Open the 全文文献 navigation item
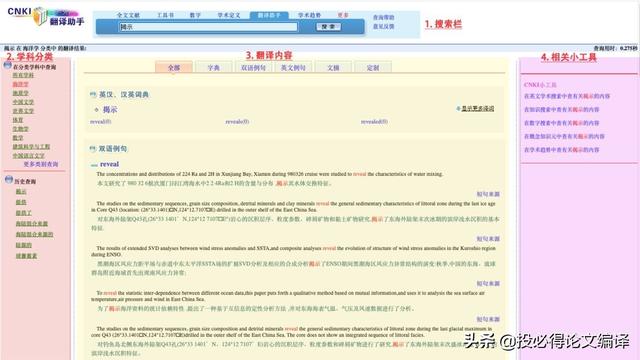The image size is (640, 360). point(128,15)
